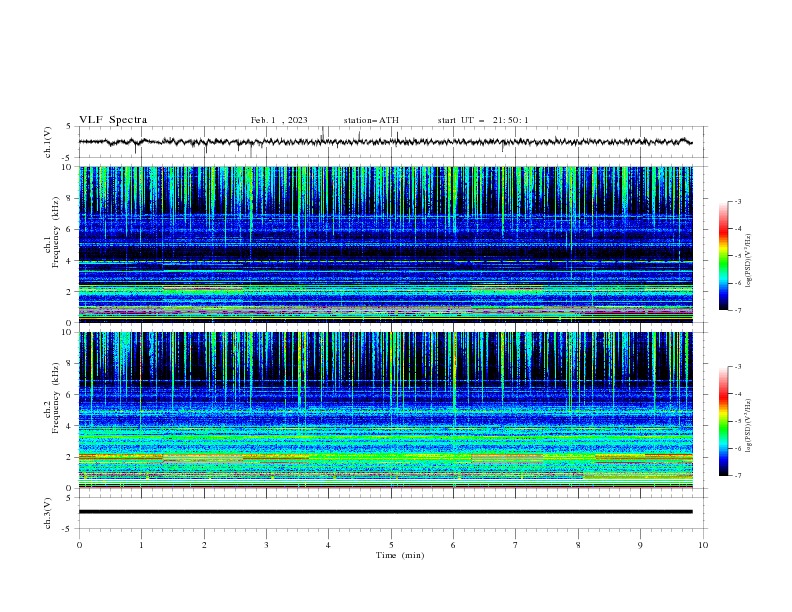
Task: Click the "3" tick on the time axis
Action: [x=266, y=545]
